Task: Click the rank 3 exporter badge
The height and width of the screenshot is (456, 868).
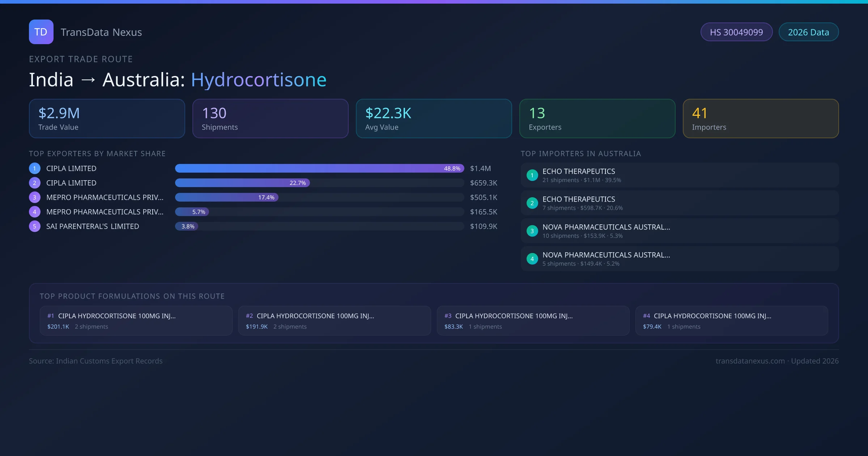Action: tap(35, 197)
